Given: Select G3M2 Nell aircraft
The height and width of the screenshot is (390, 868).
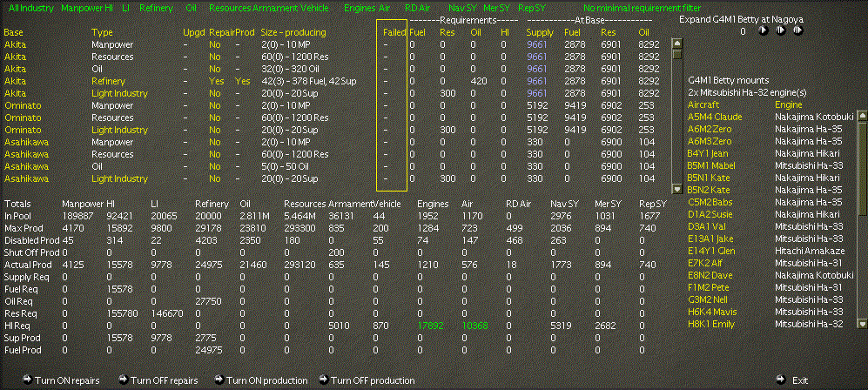Looking at the screenshot, I should point(708,299).
